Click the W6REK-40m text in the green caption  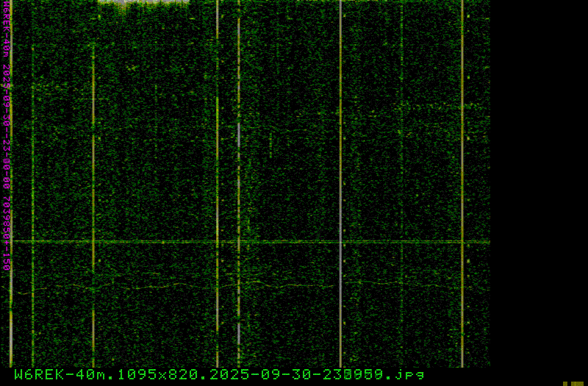coord(59,374)
